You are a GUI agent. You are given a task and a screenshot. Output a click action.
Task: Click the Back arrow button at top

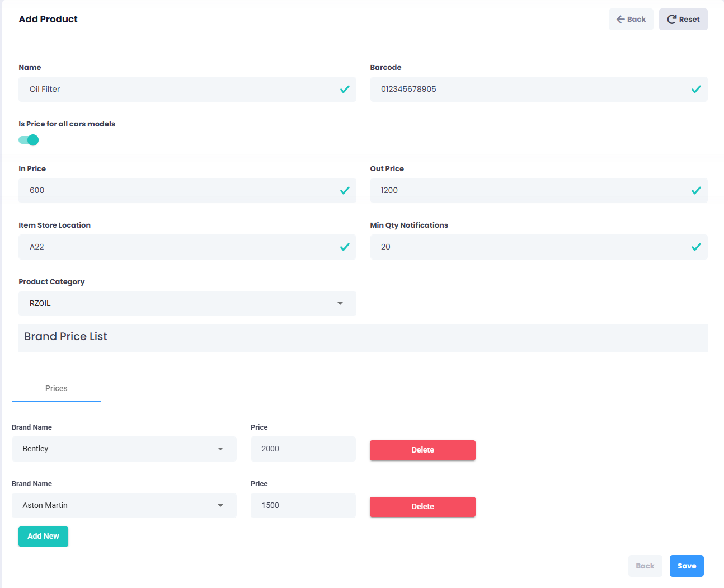[x=631, y=20]
